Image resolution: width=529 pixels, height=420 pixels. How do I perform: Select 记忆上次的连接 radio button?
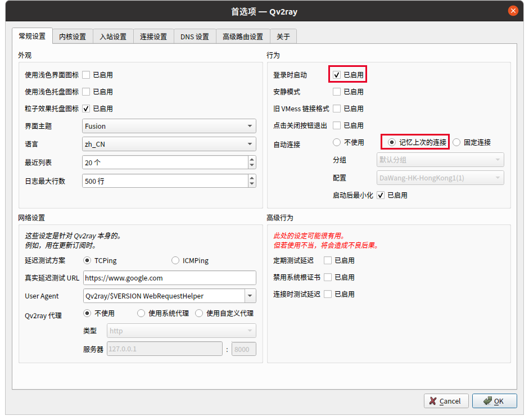391,142
